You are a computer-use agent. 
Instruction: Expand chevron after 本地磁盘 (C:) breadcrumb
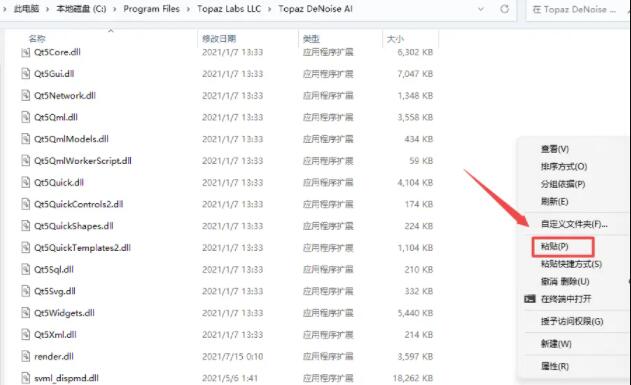(114, 9)
